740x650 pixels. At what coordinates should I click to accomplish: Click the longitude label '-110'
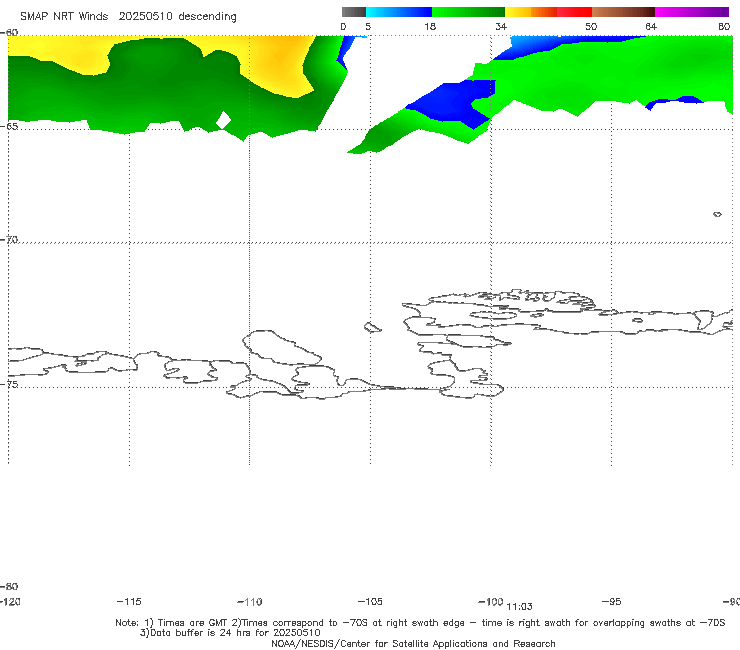point(250,602)
